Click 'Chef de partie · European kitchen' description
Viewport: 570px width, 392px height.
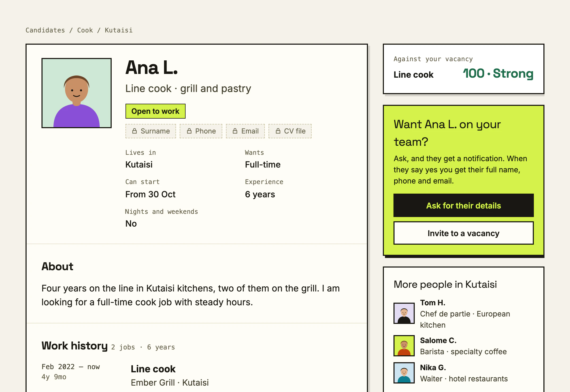click(465, 319)
